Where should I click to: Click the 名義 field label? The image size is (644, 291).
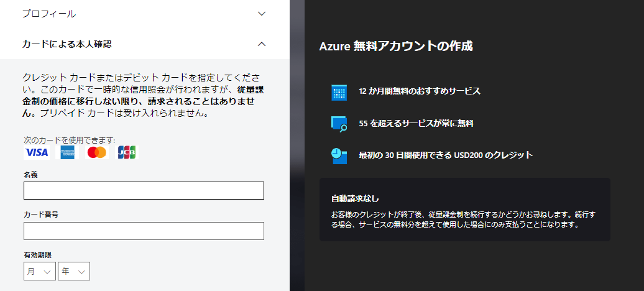click(31, 175)
